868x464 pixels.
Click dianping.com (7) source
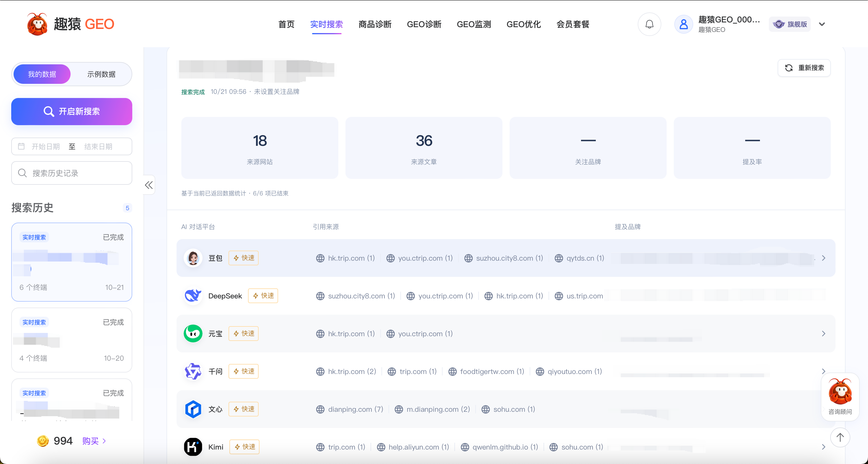(x=350, y=409)
